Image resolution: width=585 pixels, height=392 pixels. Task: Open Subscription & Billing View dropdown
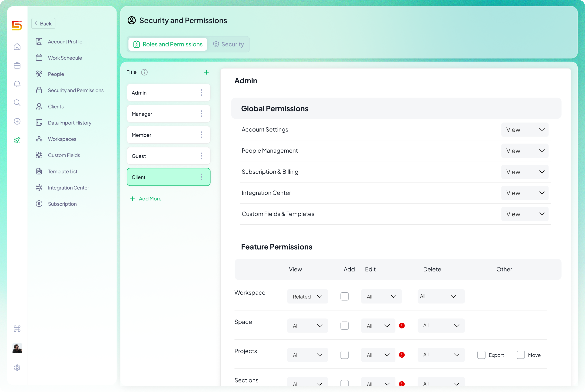[525, 172]
